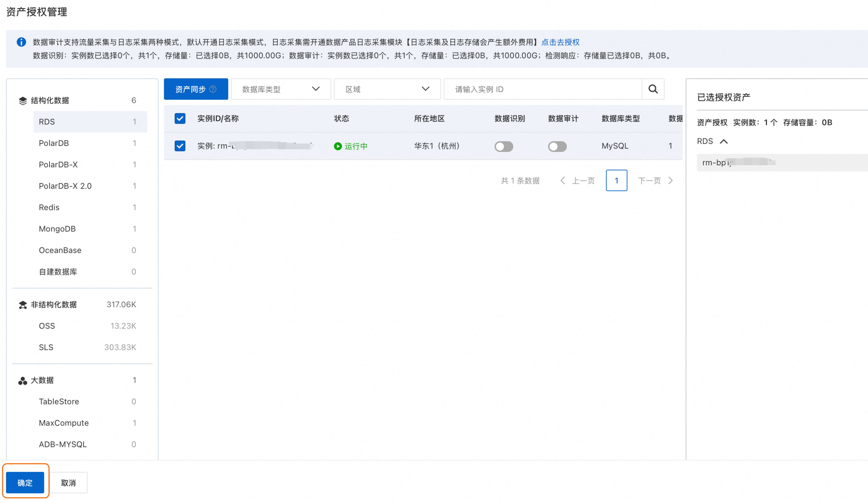Select PolarDB-X 2.0 in the sidebar
Screen dimensions: 868x500
(x=65, y=186)
